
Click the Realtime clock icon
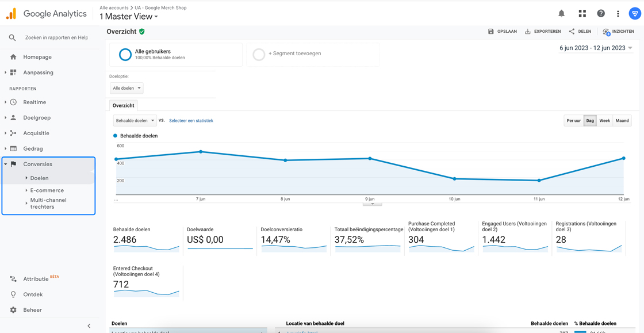click(x=13, y=102)
